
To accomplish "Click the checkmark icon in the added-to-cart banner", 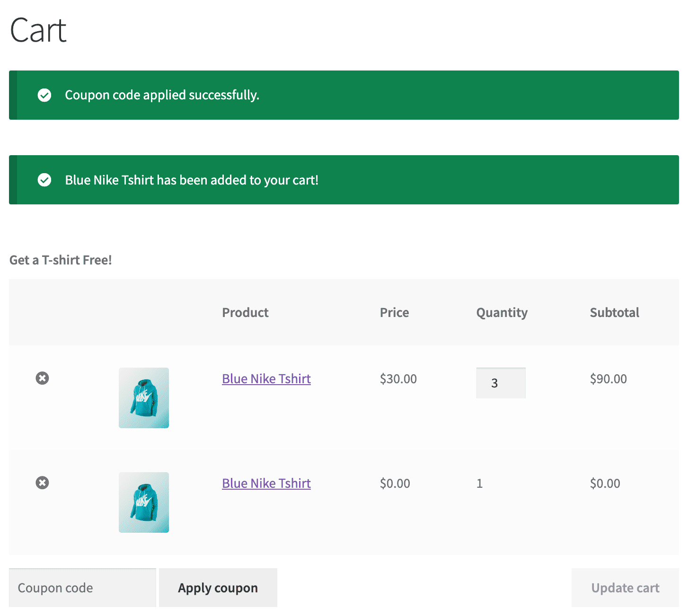I will click(44, 180).
